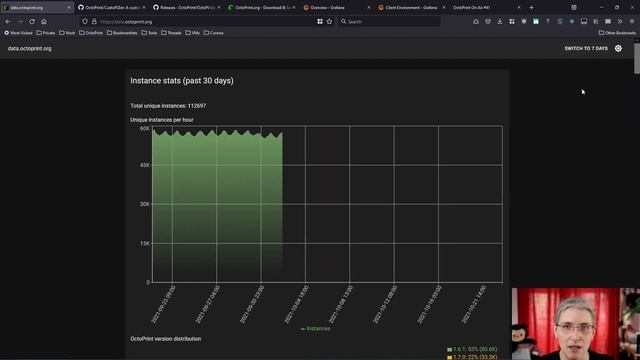Open a new tab with plus icon
The height and width of the screenshot is (360, 640).
(531, 7)
